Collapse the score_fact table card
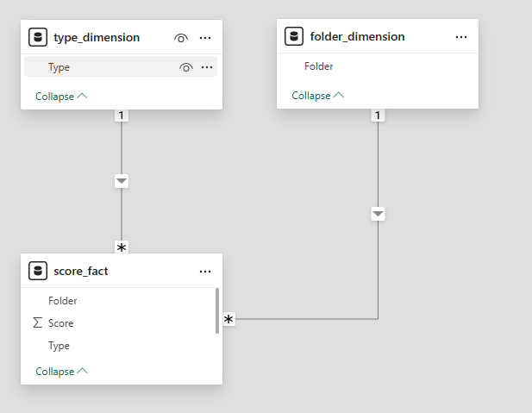This screenshot has height=413, width=532. 61,372
